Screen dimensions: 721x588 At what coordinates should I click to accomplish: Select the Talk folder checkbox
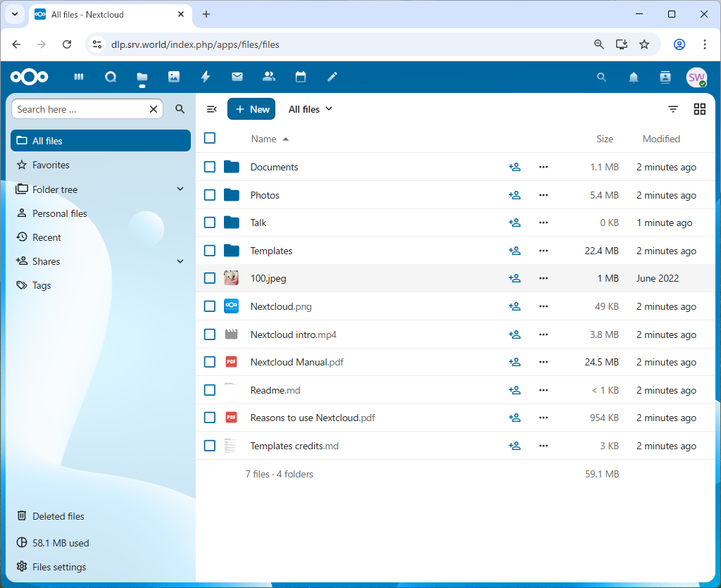click(210, 223)
